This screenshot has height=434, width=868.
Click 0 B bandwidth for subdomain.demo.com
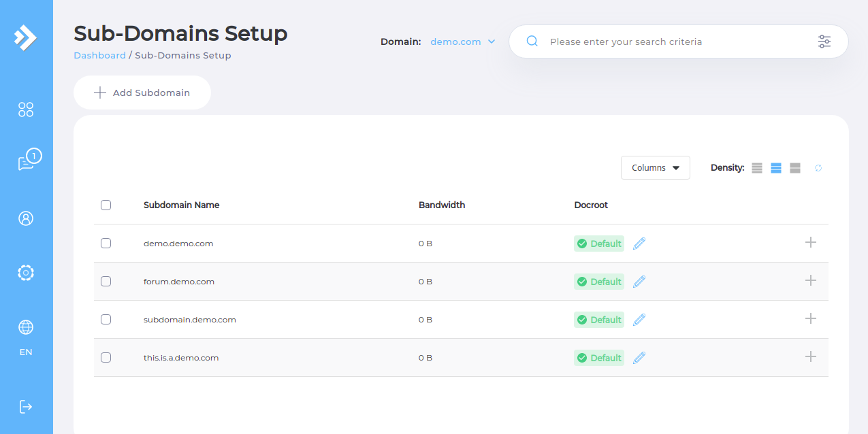click(x=425, y=320)
